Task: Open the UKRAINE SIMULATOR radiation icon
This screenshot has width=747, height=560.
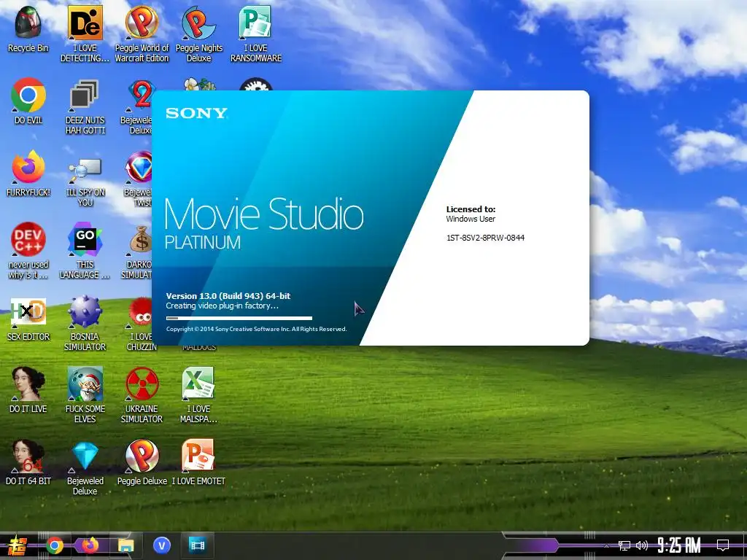Action: tap(142, 394)
